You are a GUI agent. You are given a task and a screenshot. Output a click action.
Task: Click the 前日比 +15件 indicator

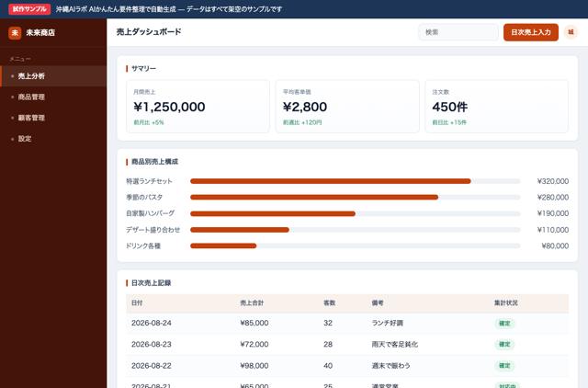449,122
